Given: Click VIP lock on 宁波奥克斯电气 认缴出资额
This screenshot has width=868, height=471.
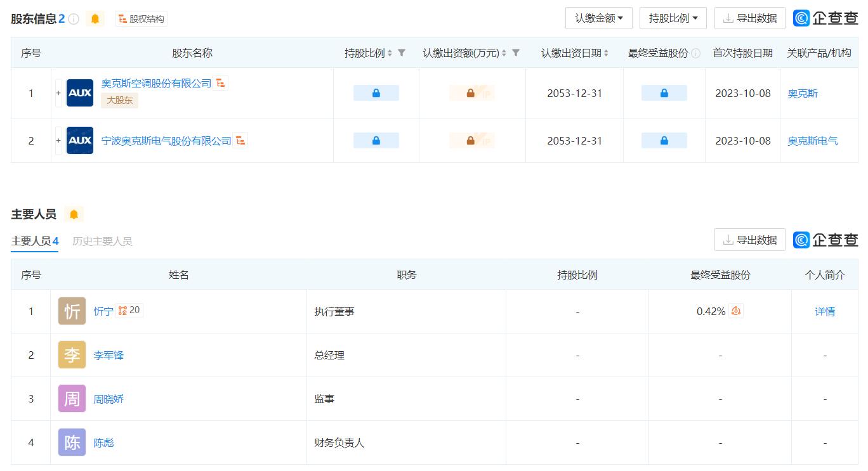Looking at the screenshot, I should 471,141.
